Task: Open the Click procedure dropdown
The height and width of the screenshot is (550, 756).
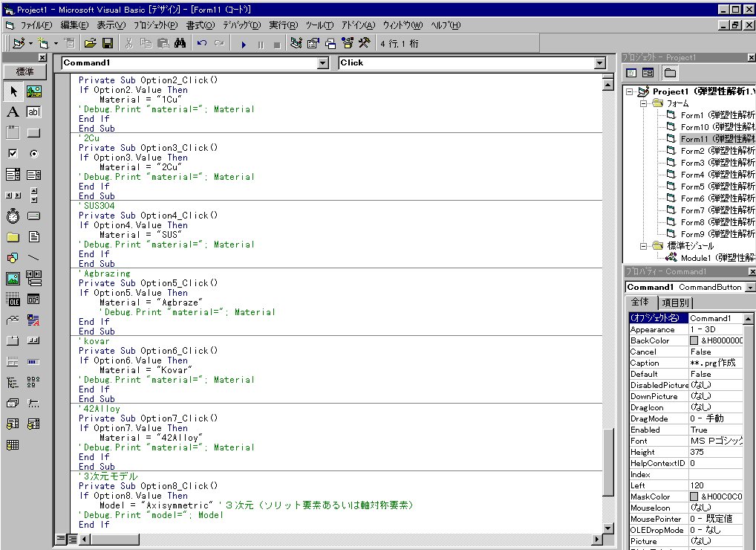Action: pyautogui.click(x=599, y=63)
